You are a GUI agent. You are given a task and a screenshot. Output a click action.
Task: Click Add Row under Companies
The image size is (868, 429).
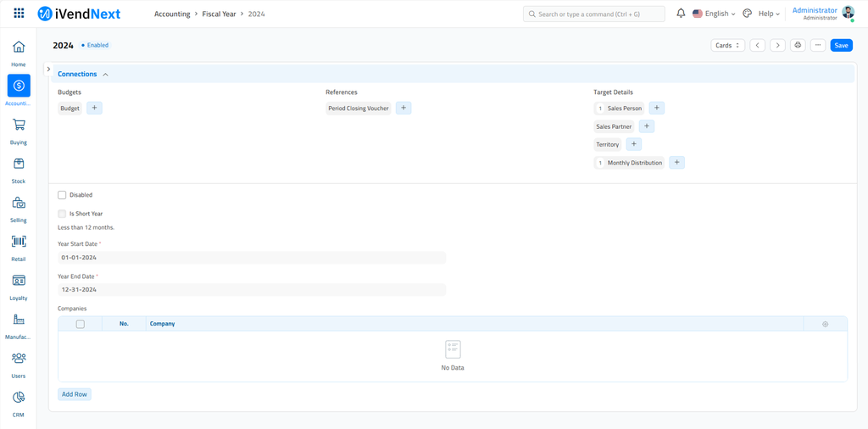click(75, 394)
